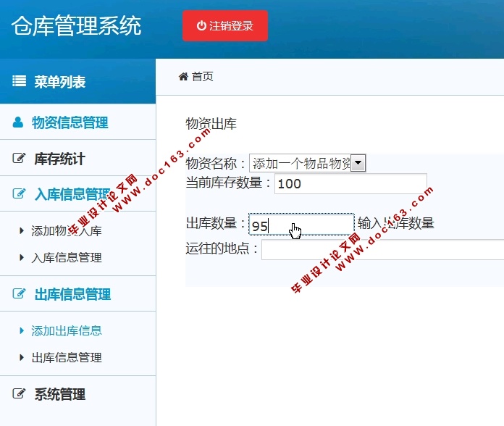Screen dimensions: 504x426
Task: Click arrow beside 添加出库信息
Action: [x=22, y=330]
